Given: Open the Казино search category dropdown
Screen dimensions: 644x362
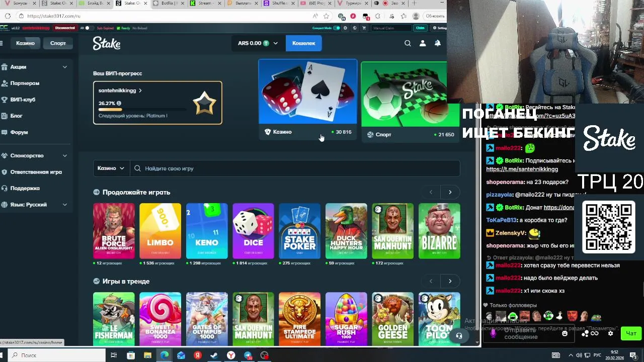Looking at the screenshot, I should [x=111, y=168].
